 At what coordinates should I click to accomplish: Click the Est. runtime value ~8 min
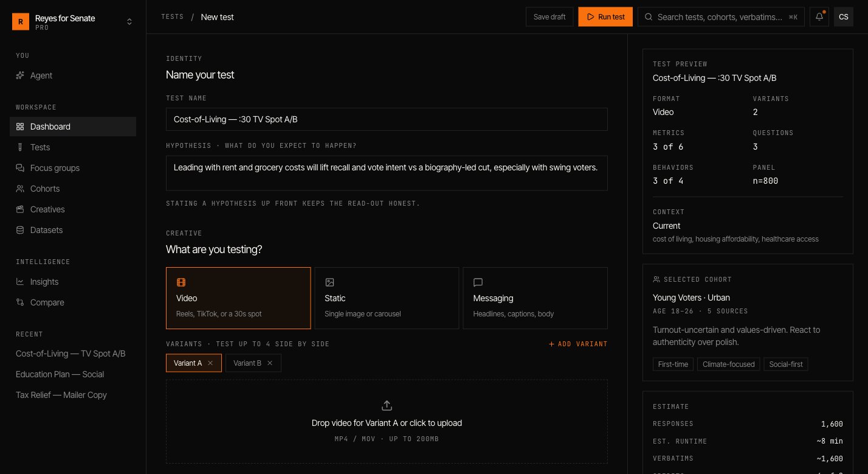point(830,441)
